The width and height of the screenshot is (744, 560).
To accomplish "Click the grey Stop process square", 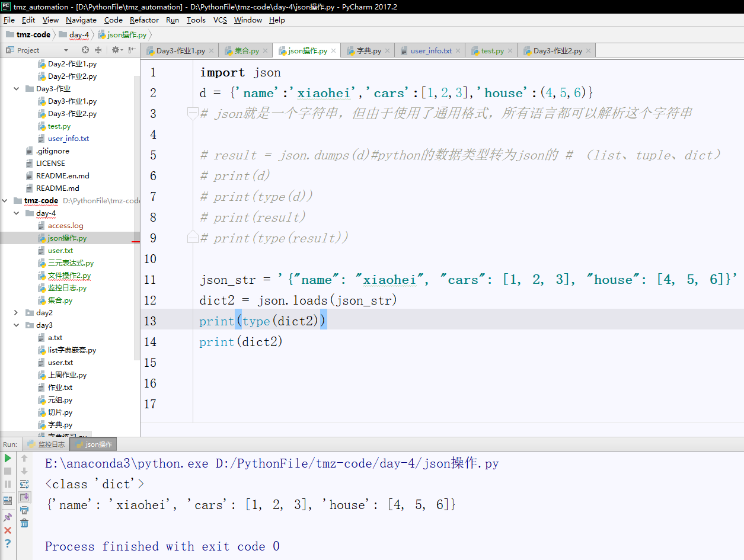I will [x=8, y=471].
